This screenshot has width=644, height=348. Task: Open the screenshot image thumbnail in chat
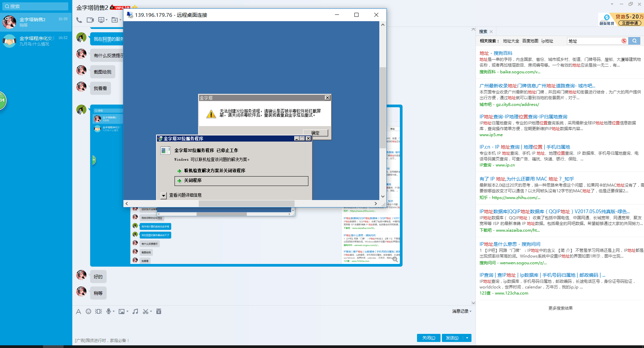[x=246, y=186]
